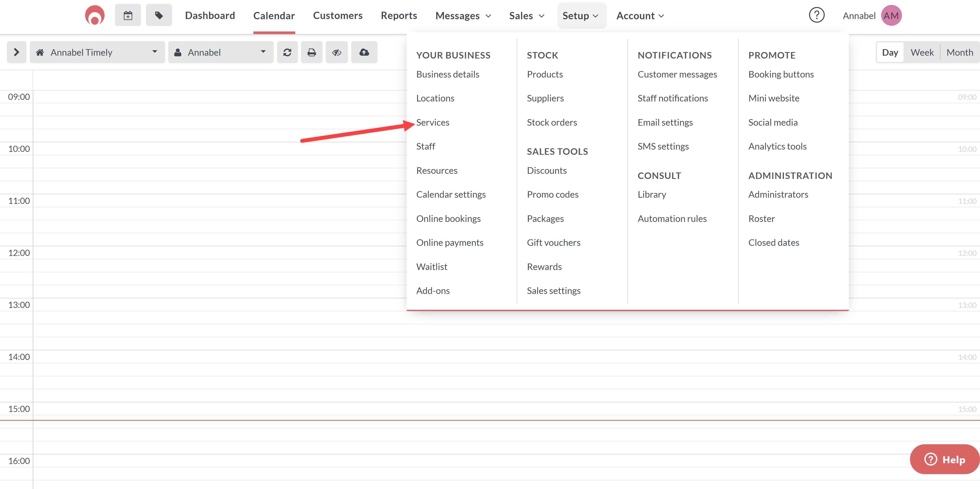Open Stock orders

[x=552, y=123]
